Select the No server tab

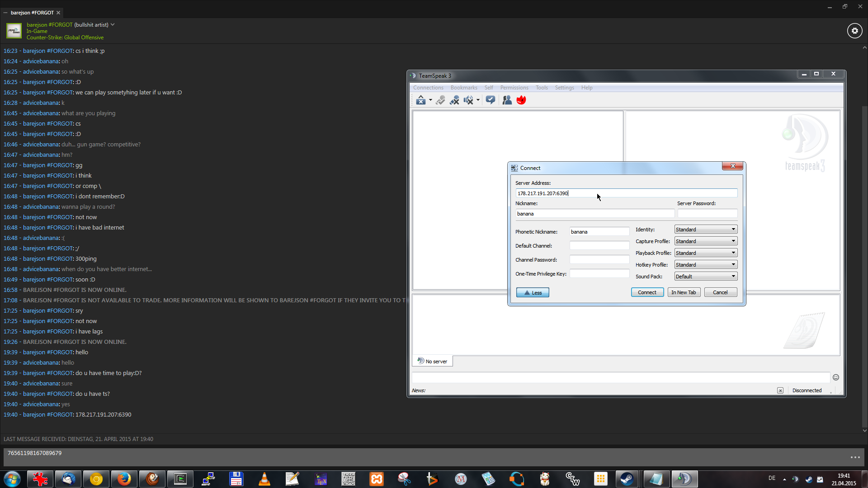pos(433,361)
